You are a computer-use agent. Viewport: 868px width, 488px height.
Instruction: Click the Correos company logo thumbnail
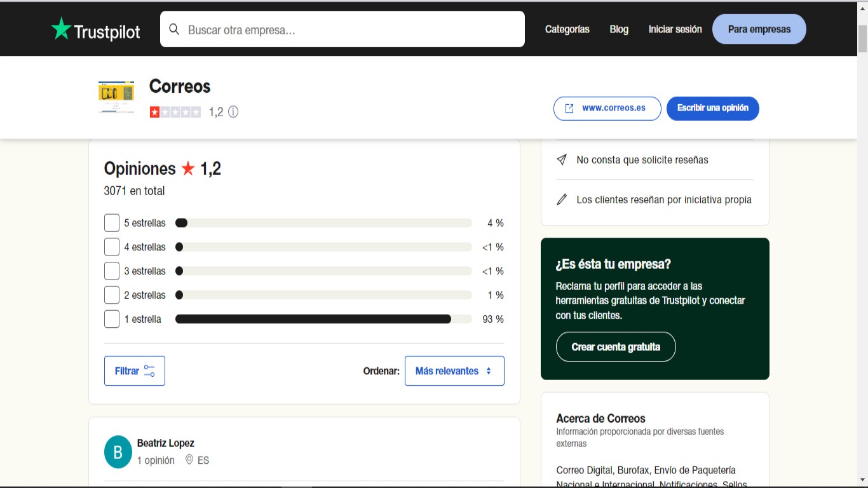click(x=116, y=97)
